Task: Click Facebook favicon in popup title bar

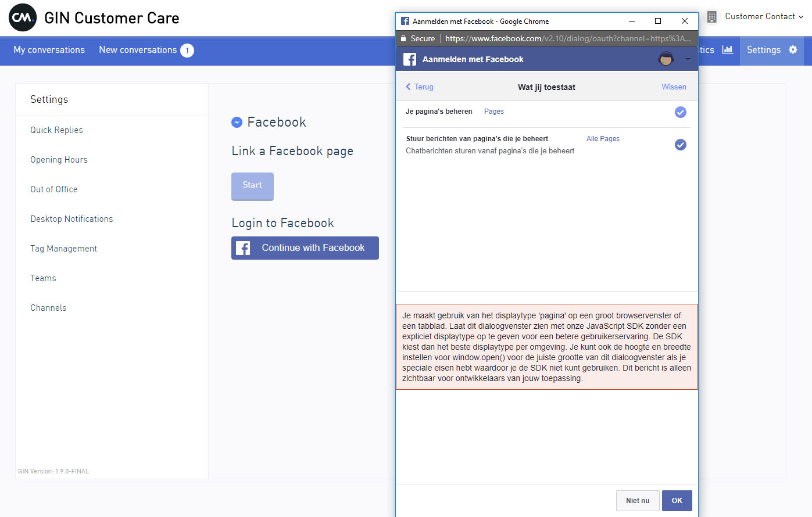Action: (x=405, y=21)
